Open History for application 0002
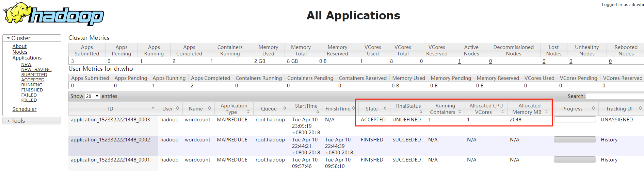 (x=609, y=140)
